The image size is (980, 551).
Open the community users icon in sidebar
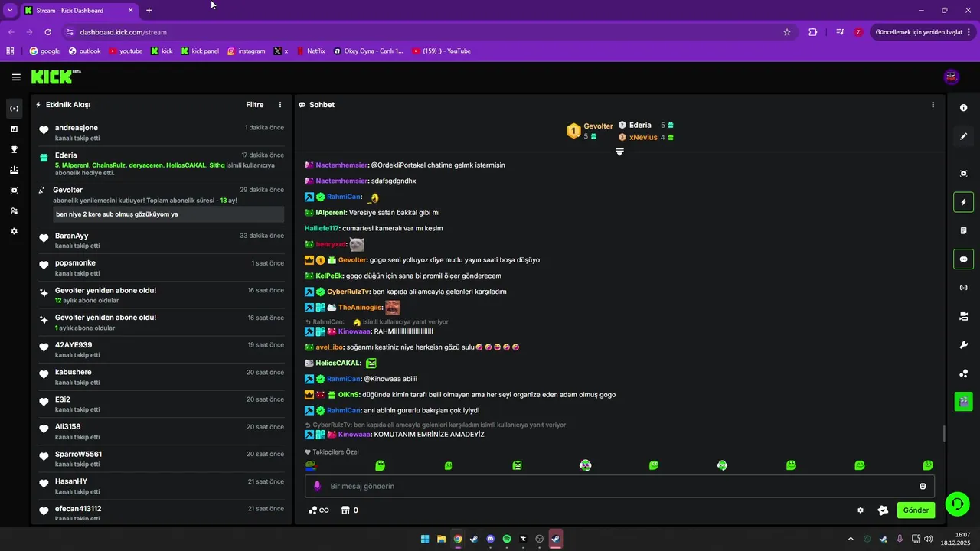pos(14,210)
